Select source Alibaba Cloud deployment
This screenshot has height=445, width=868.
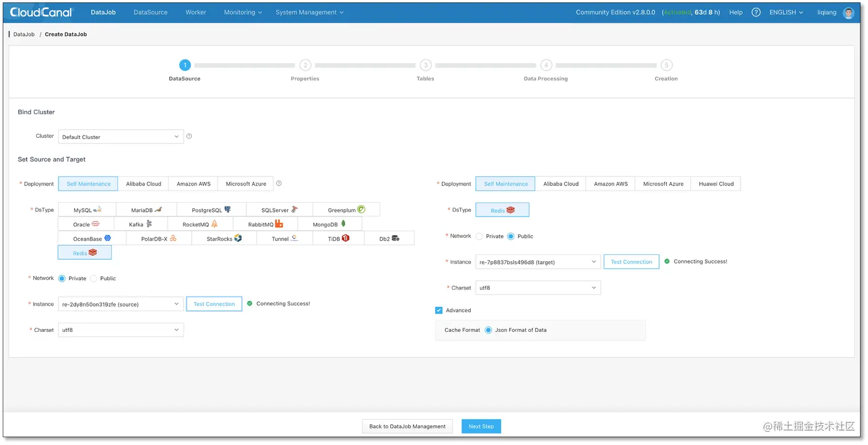(x=144, y=184)
